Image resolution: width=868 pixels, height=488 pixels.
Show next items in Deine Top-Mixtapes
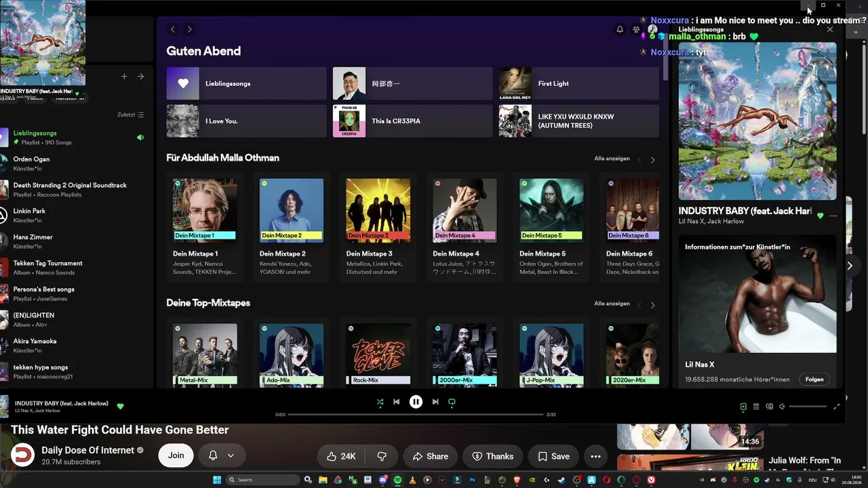coord(652,305)
